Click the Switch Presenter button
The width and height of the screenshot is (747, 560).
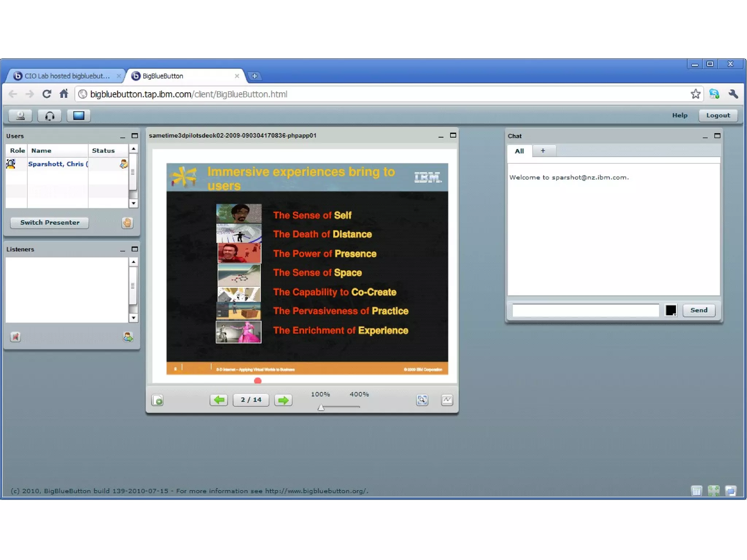coord(50,223)
